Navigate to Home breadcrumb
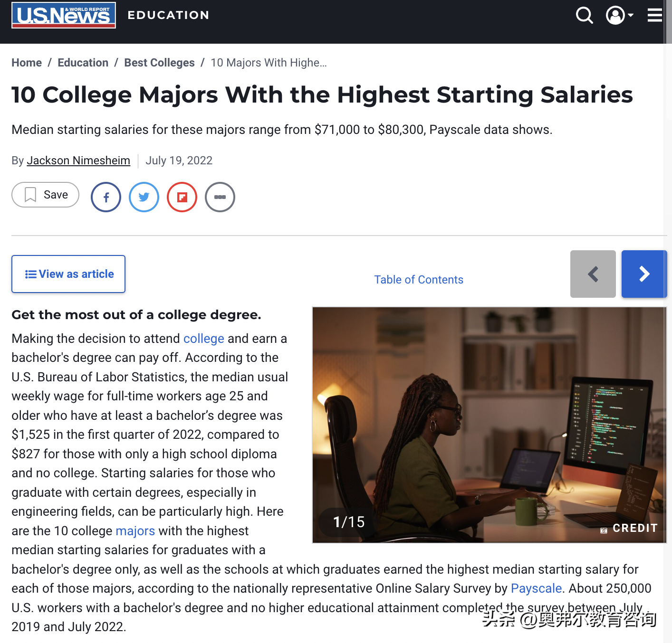 (x=27, y=63)
